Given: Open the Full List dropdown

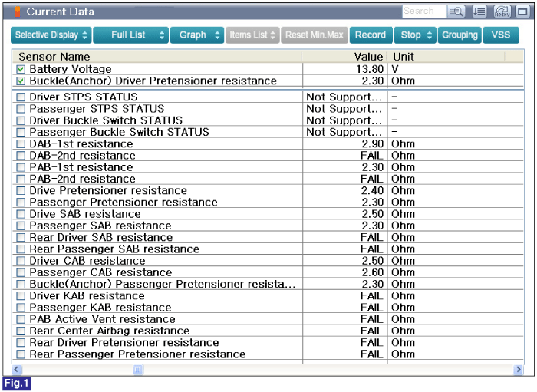Looking at the screenshot, I should coord(131,35).
